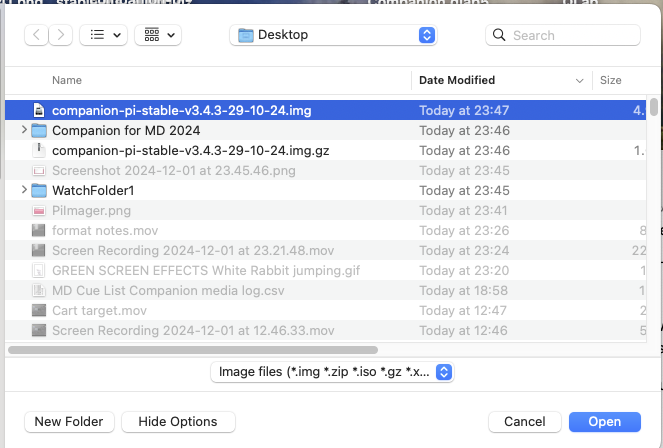This screenshot has width=663, height=448.
Task: Expand the WatchFolder1 folder
Action: (x=24, y=190)
